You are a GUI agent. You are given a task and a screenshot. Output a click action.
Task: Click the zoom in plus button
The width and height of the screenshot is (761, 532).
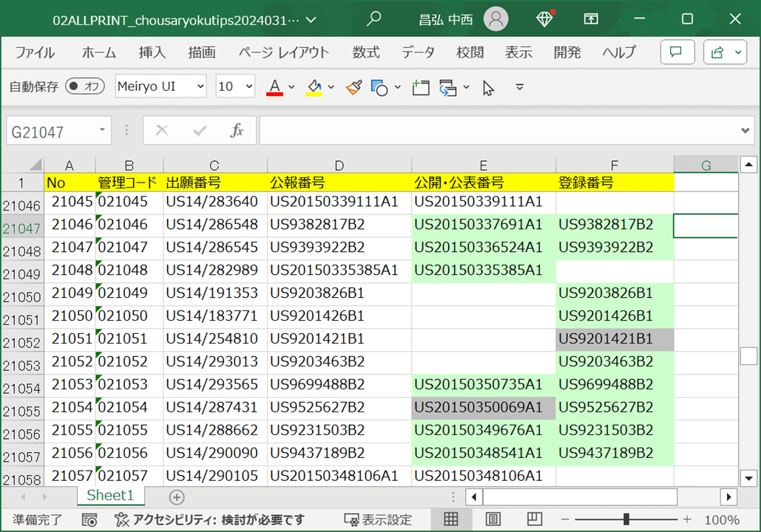click(687, 519)
